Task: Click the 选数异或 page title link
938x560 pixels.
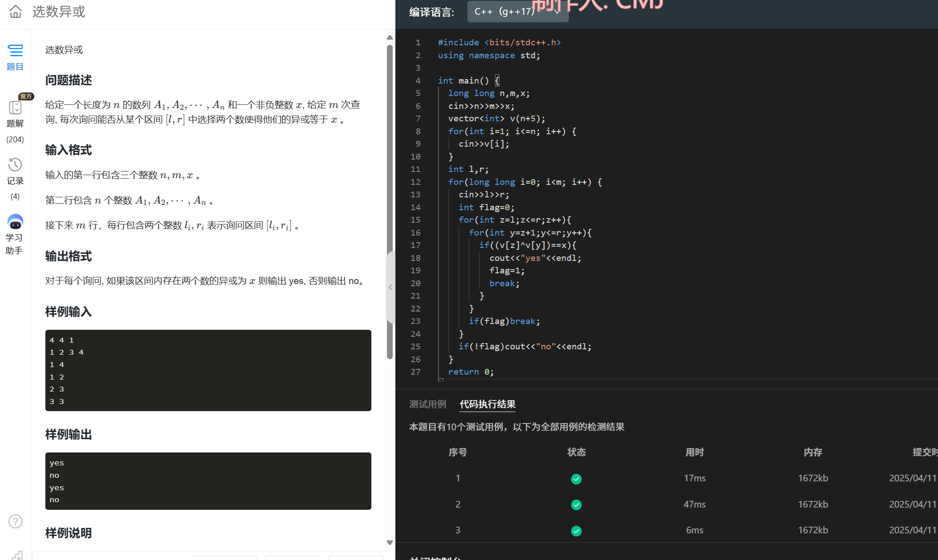Action: 59,12
